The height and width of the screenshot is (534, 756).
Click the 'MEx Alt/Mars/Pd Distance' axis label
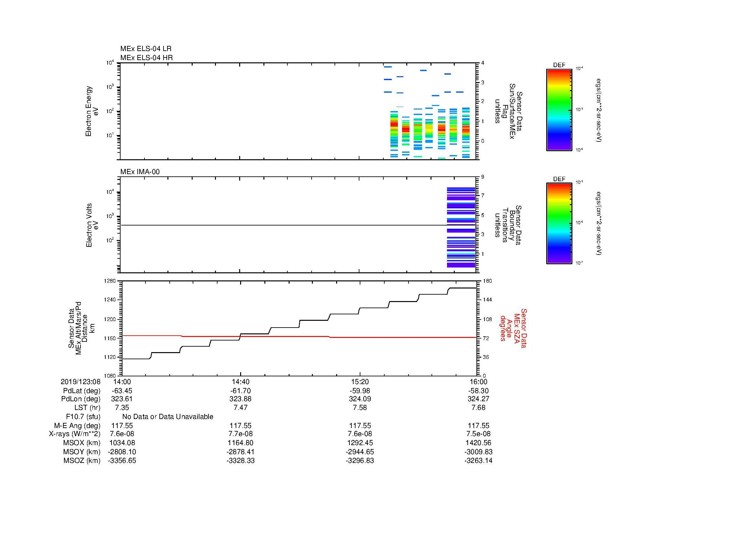tap(82, 328)
